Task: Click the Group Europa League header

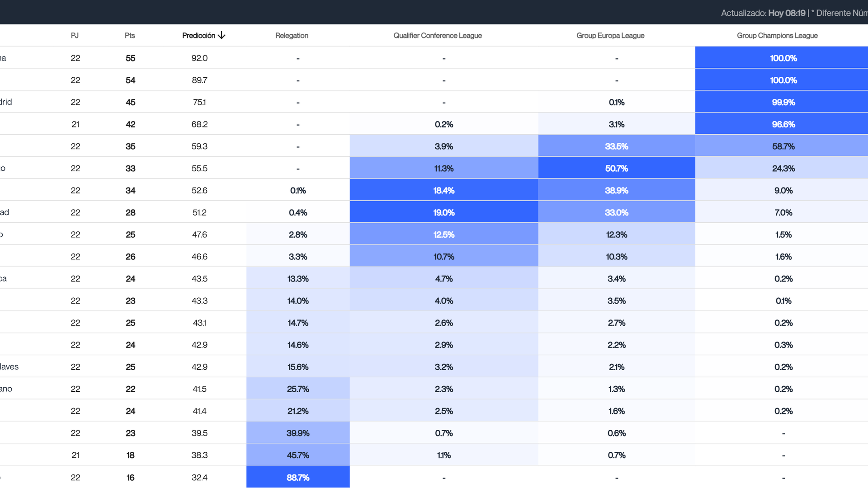Action: click(x=610, y=35)
